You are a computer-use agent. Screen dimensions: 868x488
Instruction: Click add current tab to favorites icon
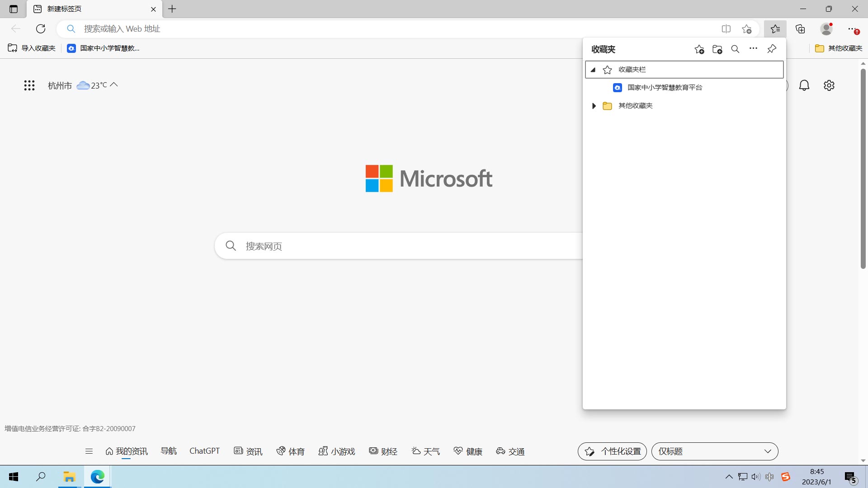(x=699, y=49)
